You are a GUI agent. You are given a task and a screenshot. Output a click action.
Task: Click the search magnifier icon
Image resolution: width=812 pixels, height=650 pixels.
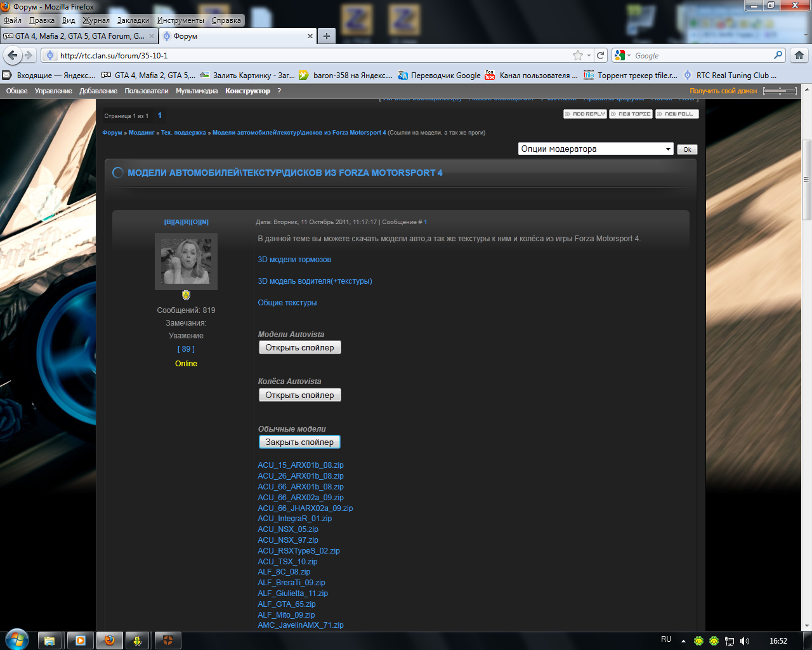pos(778,55)
